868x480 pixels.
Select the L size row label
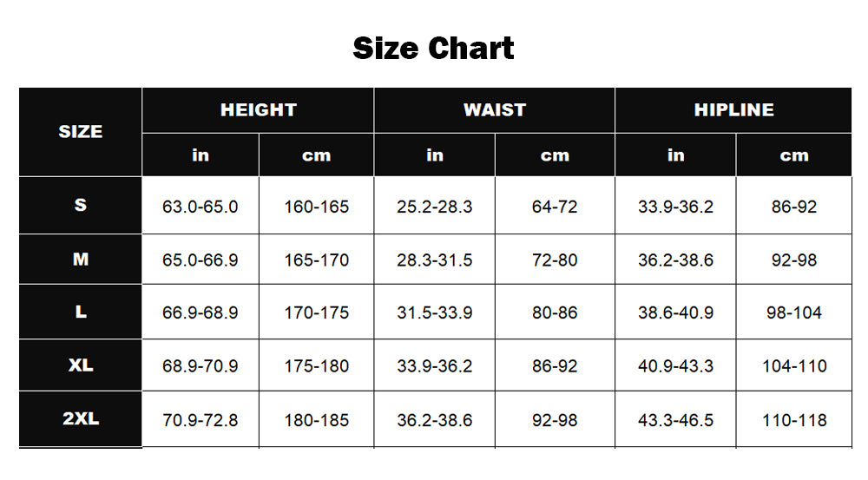coord(81,312)
